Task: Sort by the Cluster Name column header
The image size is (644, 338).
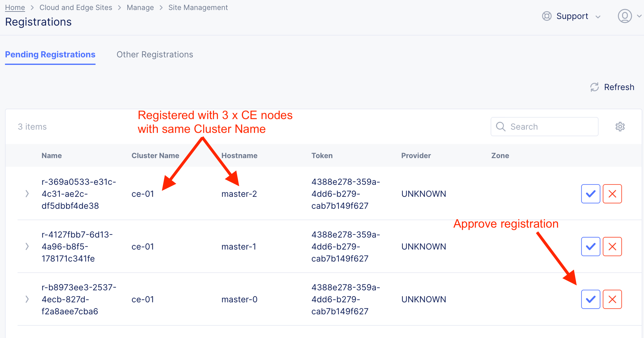Action: pos(155,155)
